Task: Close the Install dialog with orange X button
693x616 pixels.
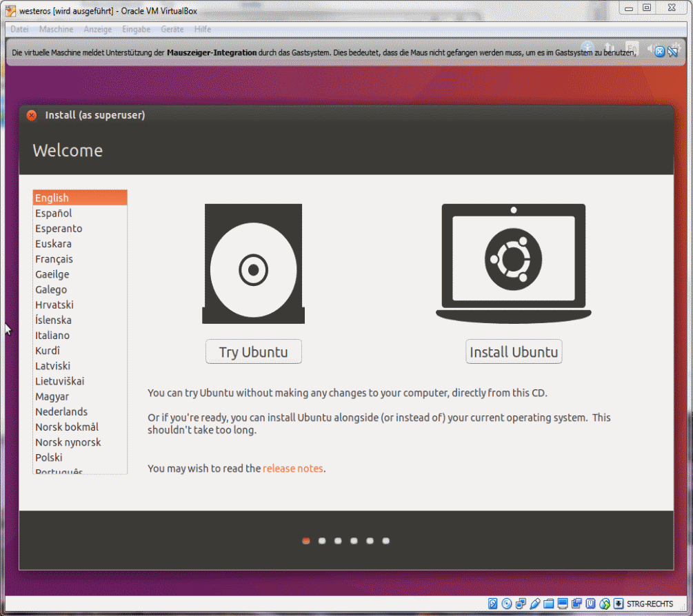Action: click(x=32, y=115)
